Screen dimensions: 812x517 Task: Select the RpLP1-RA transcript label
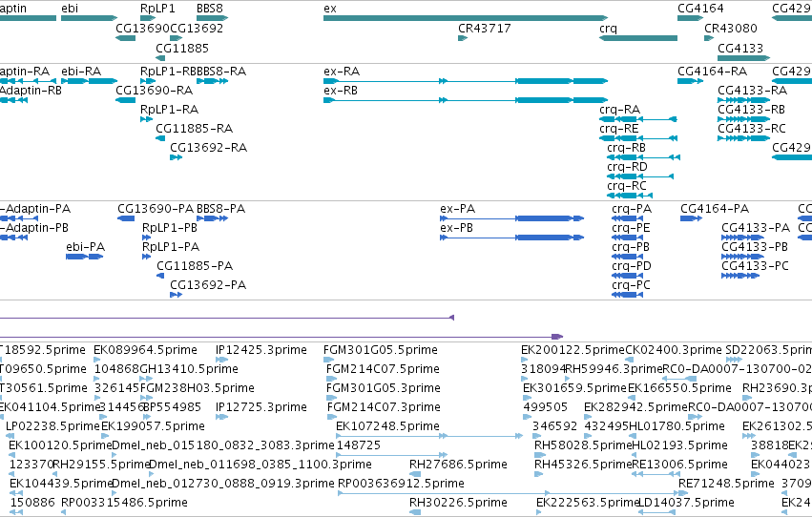pyautogui.click(x=169, y=109)
